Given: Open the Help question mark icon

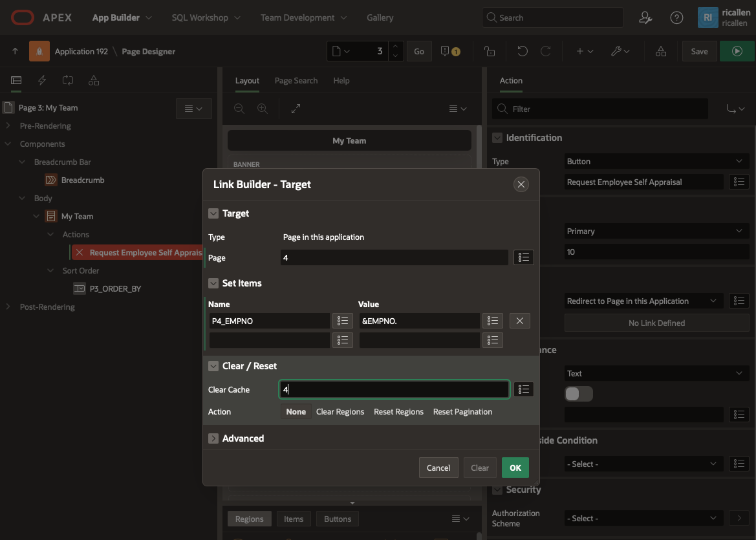Looking at the screenshot, I should click(676, 17).
